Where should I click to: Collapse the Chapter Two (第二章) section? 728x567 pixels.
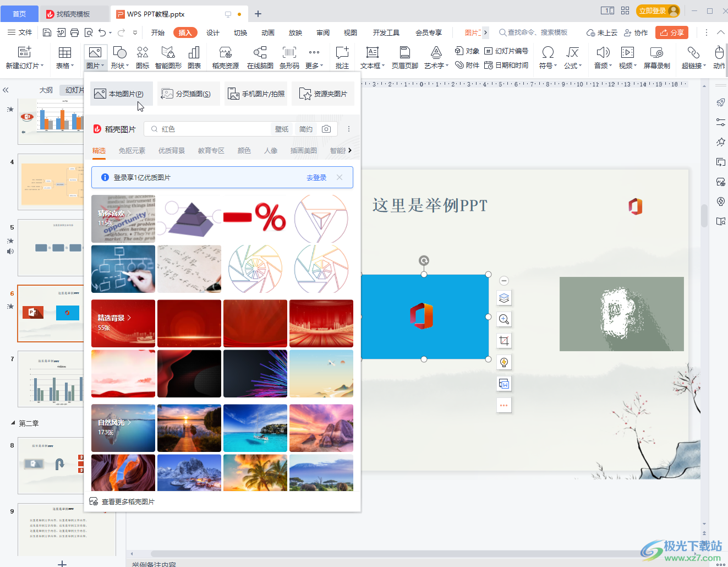[13, 423]
